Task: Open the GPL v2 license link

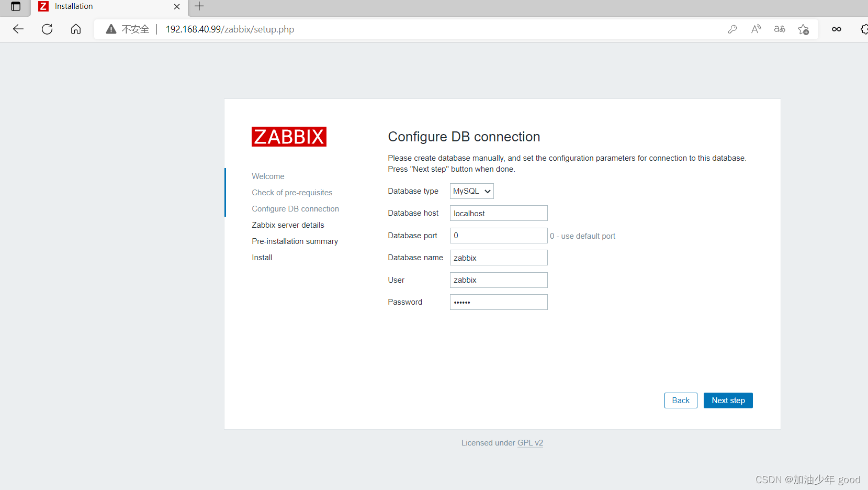Action: point(530,443)
